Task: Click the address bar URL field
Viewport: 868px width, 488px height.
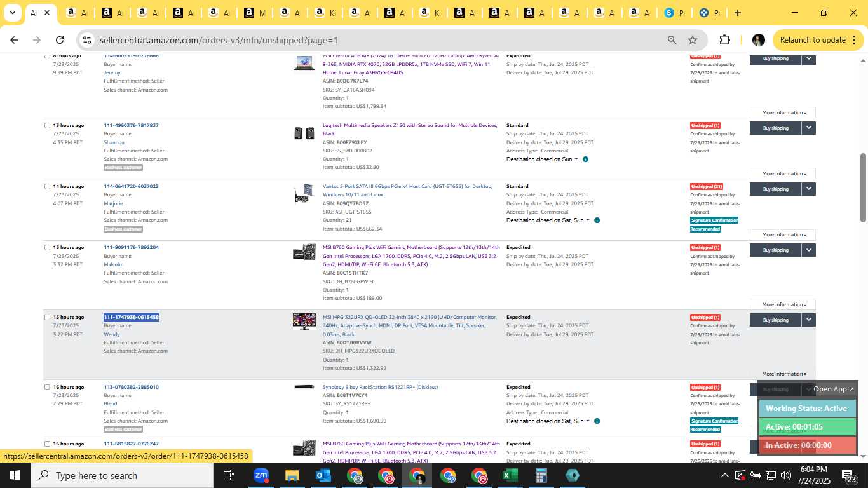Action: pyautogui.click(x=378, y=40)
